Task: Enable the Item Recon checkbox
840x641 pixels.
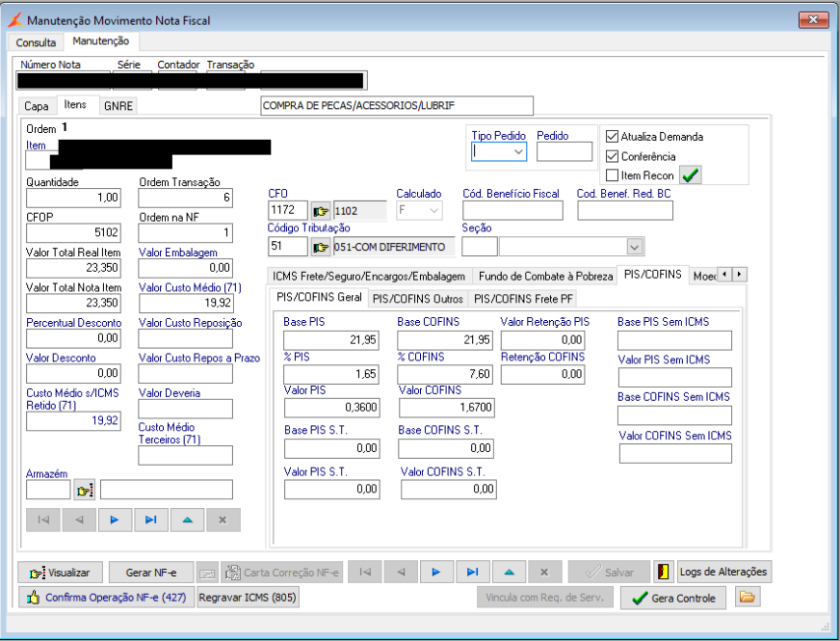Action: click(x=612, y=175)
